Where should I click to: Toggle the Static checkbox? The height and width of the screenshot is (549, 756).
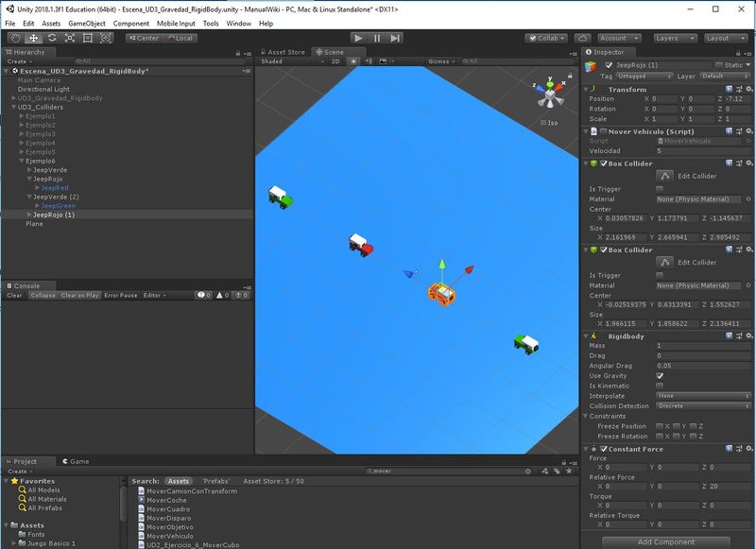point(719,65)
